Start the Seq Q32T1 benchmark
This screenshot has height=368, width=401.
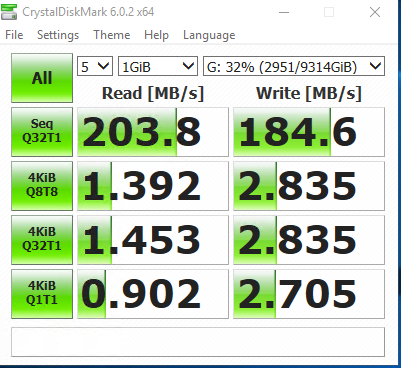[42, 132]
